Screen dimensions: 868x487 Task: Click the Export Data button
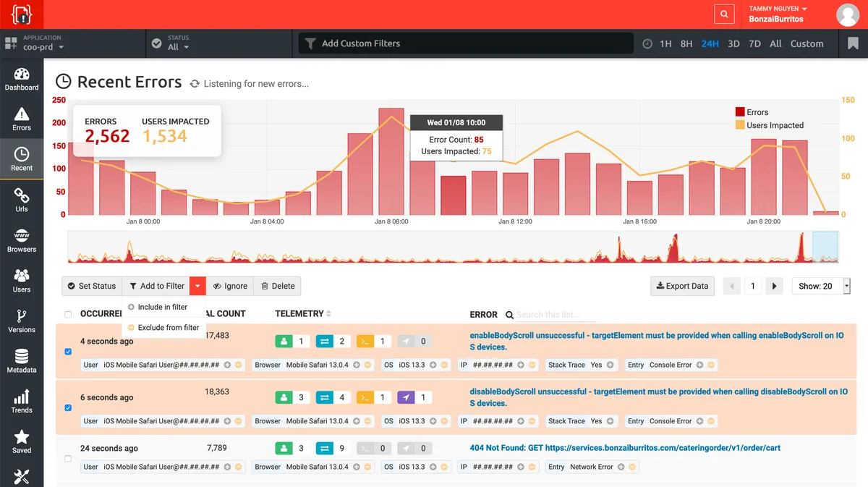coord(682,286)
